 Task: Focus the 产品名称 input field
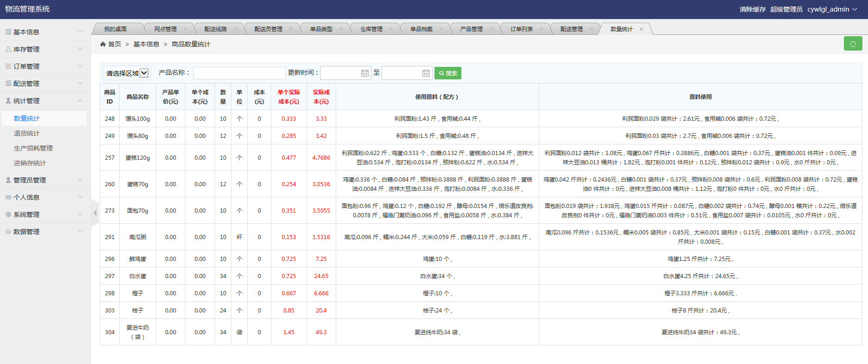click(x=240, y=73)
